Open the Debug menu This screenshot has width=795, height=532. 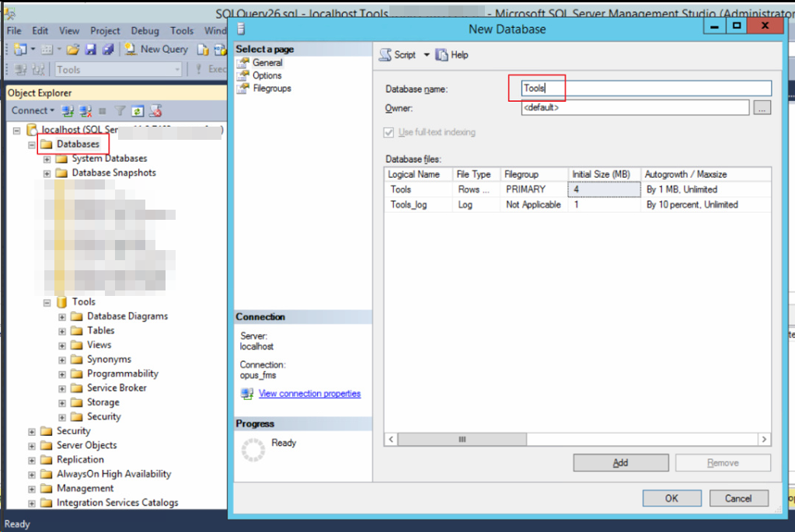tap(145, 31)
